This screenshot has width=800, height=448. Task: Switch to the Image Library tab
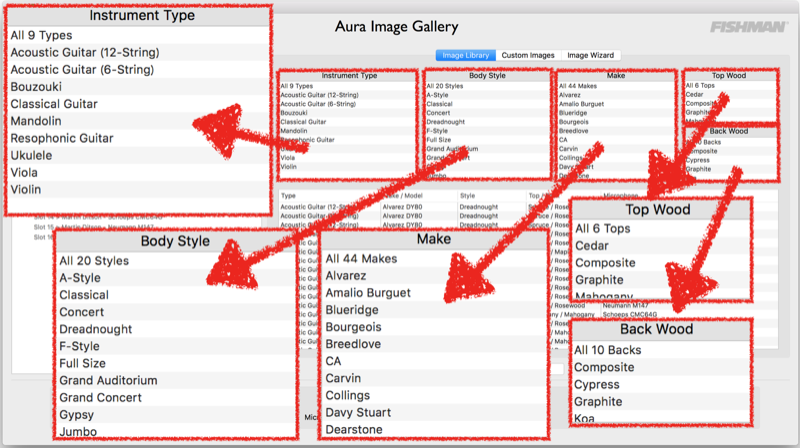465,55
